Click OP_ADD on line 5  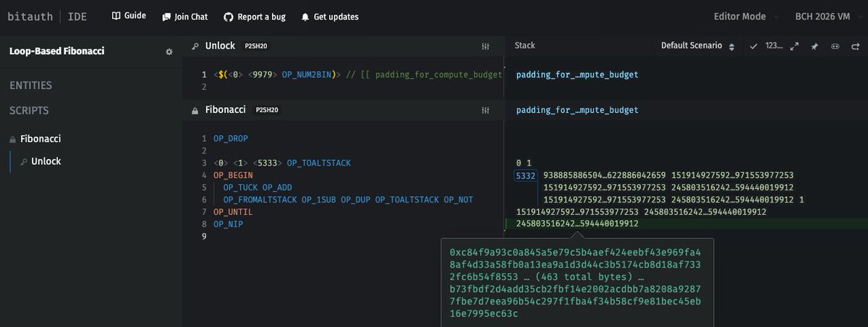pyautogui.click(x=276, y=187)
